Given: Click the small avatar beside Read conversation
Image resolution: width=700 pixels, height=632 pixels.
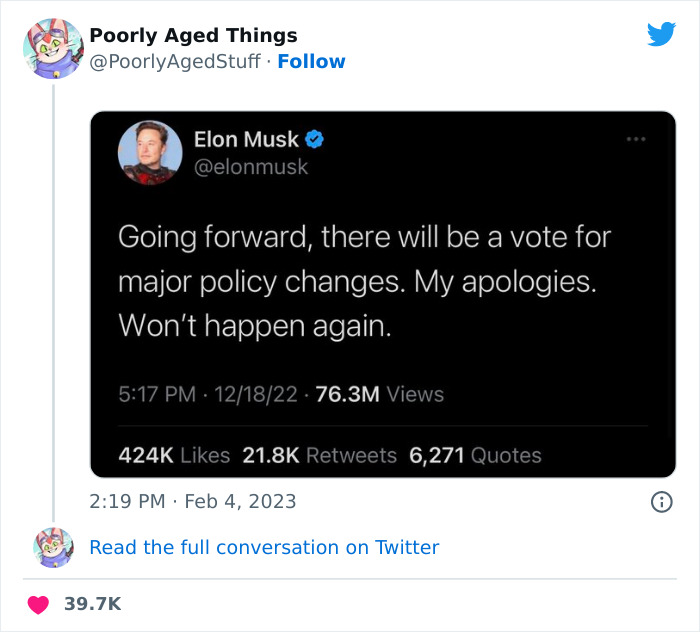Looking at the screenshot, I should click(53, 547).
